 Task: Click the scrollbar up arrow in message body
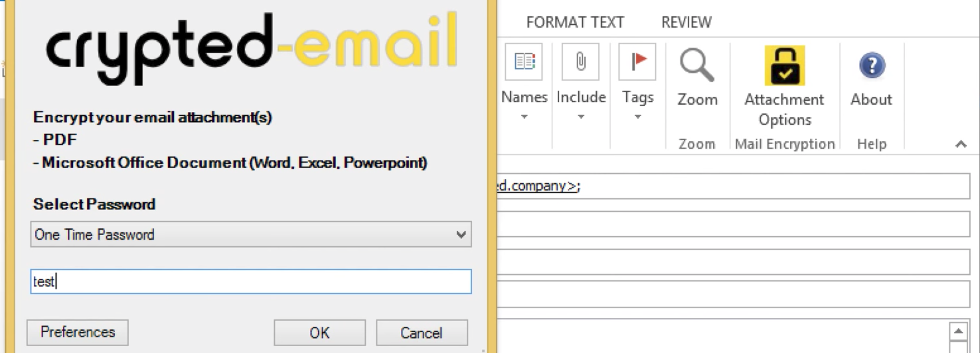(958, 331)
